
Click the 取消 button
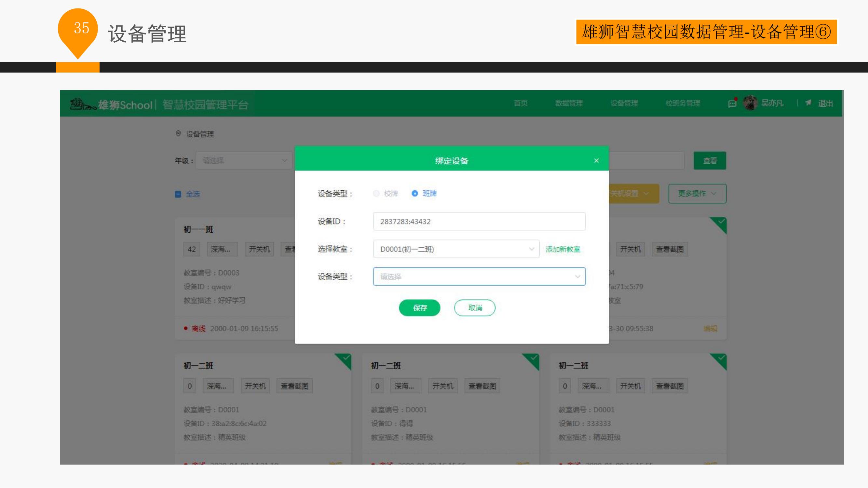pyautogui.click(x=475, y=308)
